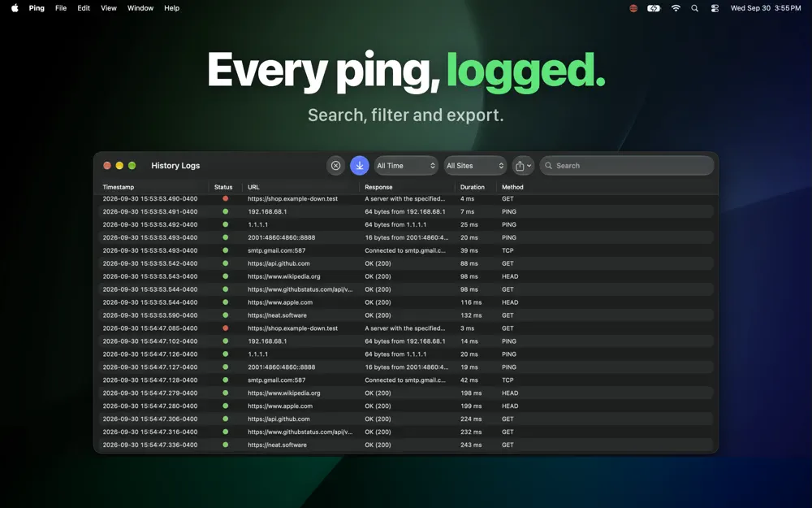The height and width of the screenshot is (508, 812).
Task: Select the 132 ms duration cell
Action: (x=471, y=315)
